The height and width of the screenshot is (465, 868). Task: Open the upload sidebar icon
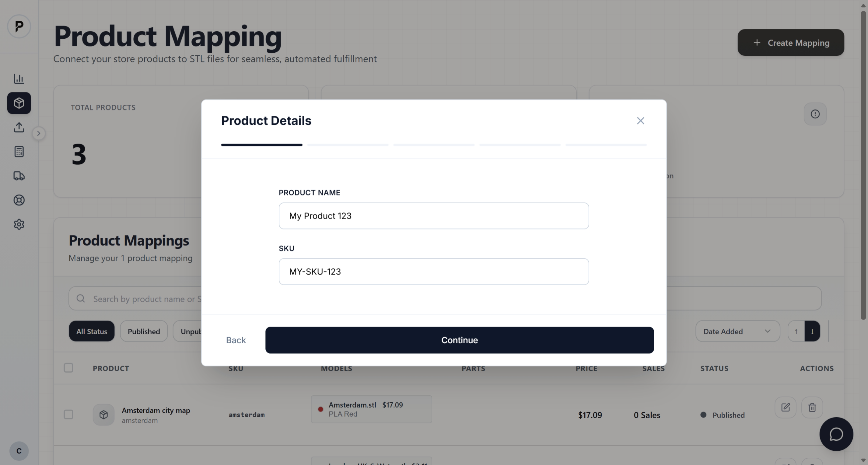point(19,127)
